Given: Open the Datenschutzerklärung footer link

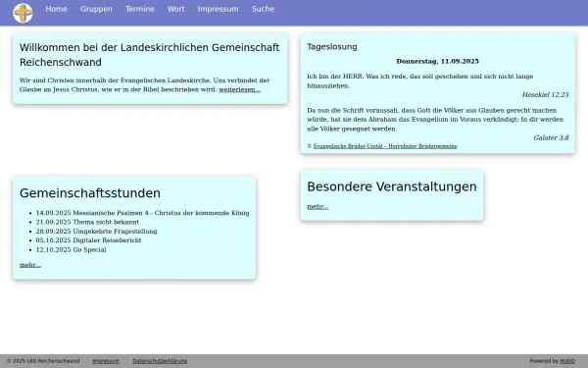Looking at the screenshot, I should coord(160,361).
